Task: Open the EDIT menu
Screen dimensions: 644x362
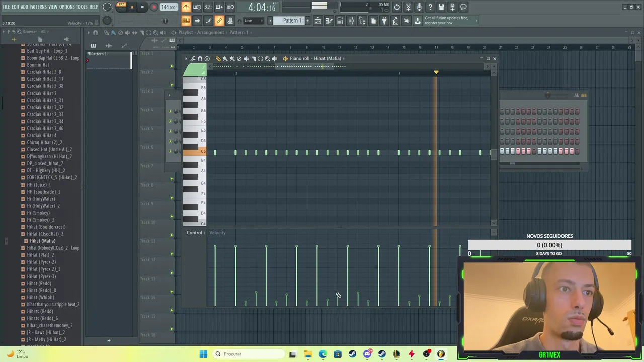Action: pyautogui.click(x=16, y=7)
